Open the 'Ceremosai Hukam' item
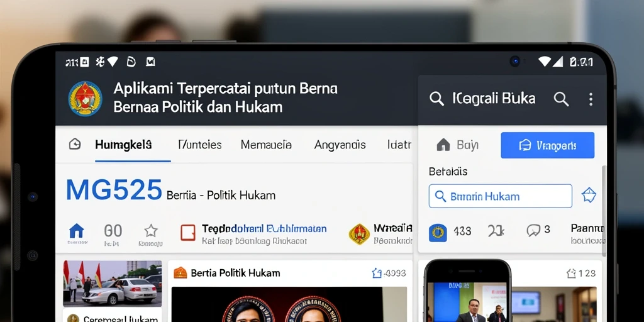This screenshot has height=322, width=644. (x=120, y=319)
